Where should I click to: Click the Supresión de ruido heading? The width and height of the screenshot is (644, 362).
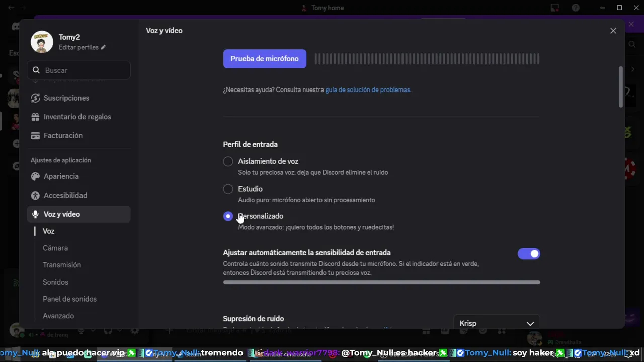click(254, 319)
